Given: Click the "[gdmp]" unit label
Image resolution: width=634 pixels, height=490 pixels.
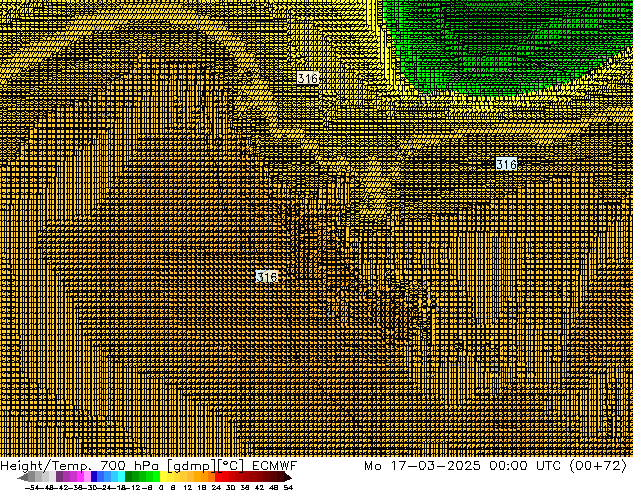Looking at the screenshot, I should pos(191,466).
